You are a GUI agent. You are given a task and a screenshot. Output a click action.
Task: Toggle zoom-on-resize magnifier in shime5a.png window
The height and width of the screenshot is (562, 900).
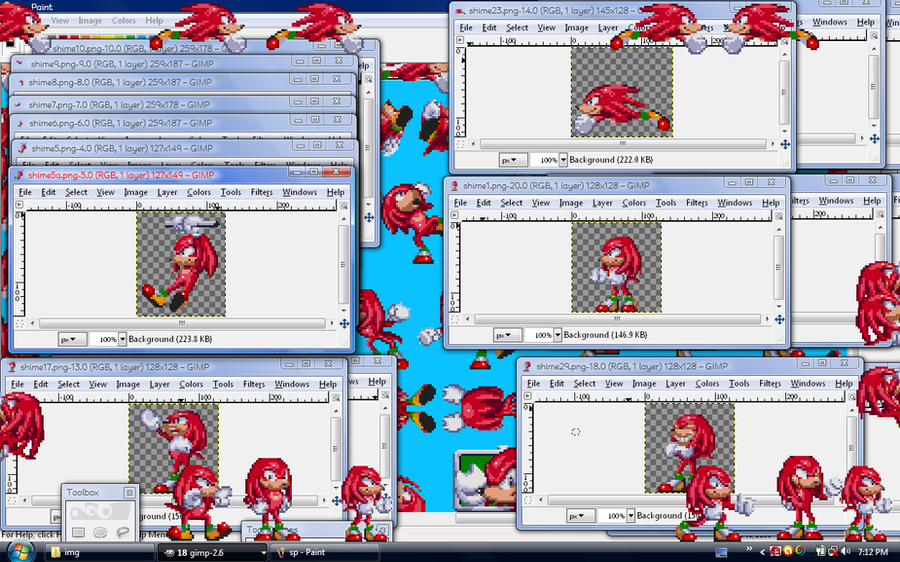tap(343, 206)
